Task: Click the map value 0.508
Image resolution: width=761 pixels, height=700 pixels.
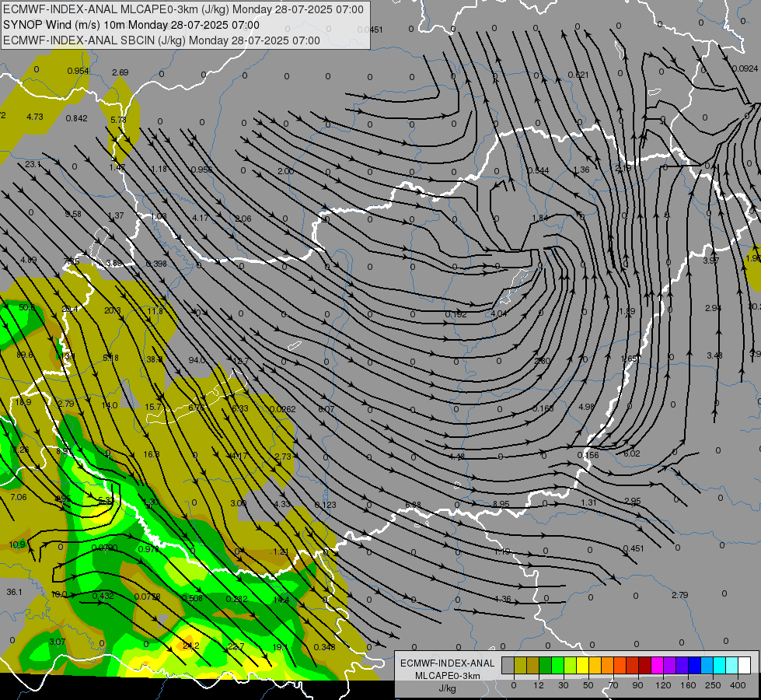Action: click(x=192, y=597)
